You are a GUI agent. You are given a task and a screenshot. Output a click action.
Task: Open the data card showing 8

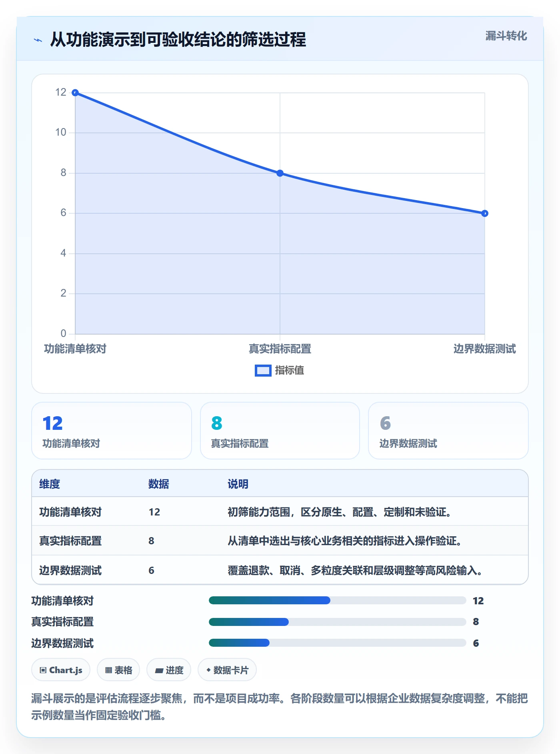coord(280,431)
